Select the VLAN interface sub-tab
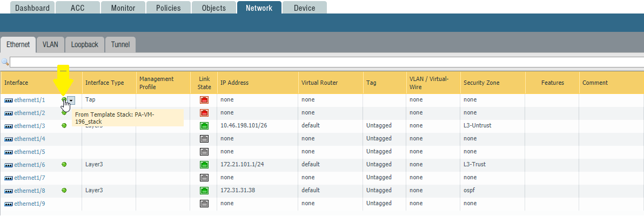The width and height of the screenshot is (644, 216). [x=50, y=45]
